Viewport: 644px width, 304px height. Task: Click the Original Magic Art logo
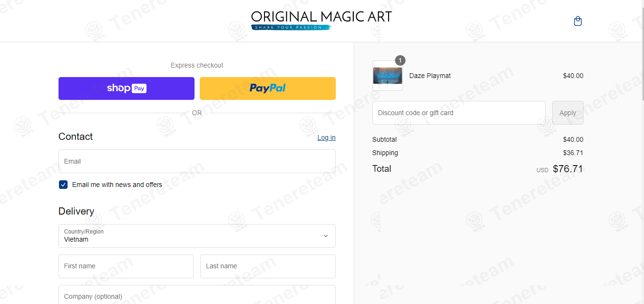322,20
